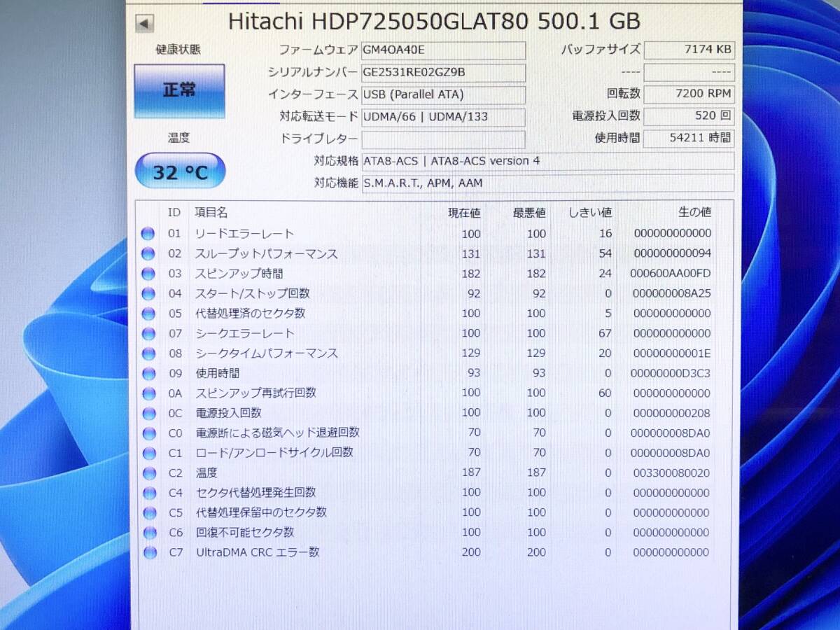Click the status icon for attribute 09 使用時間

[148, 374]
